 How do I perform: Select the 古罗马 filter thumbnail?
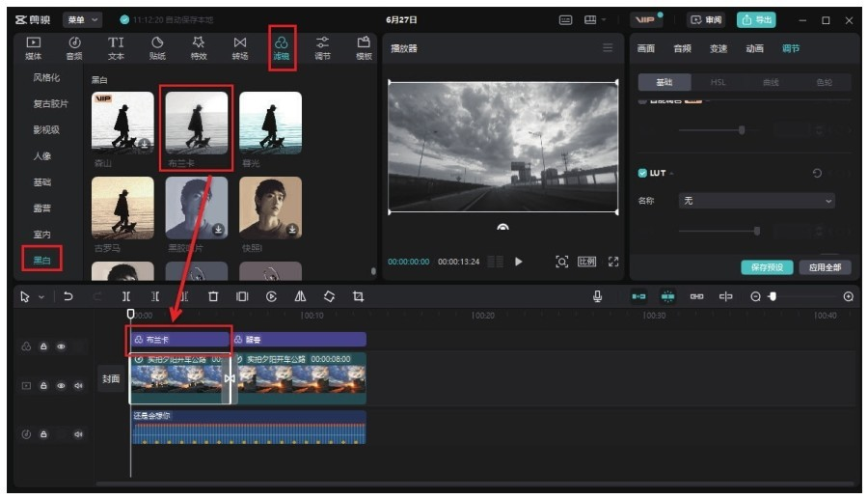click(x=122, y=208)
